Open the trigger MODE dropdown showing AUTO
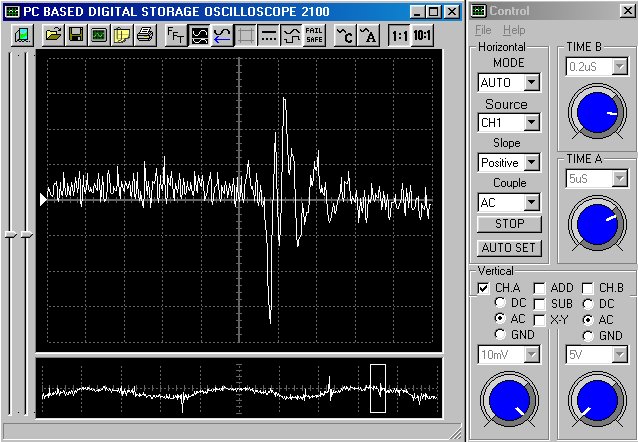The width and height of the screenshot is (638, 442). tap(531, 82)
